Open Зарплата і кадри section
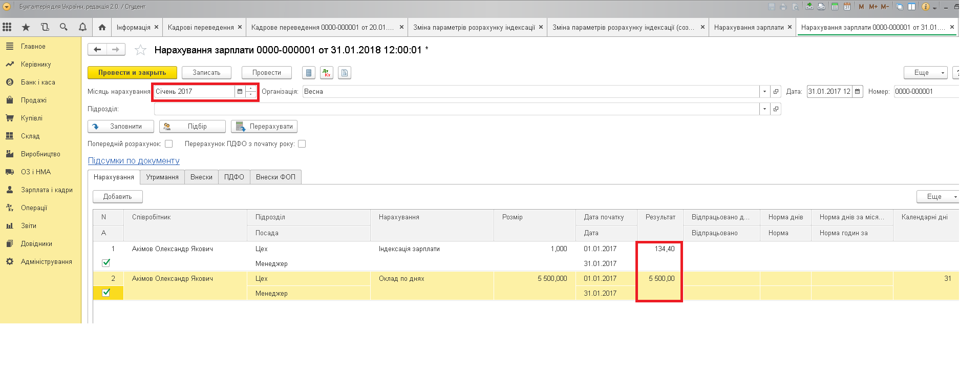The image size is (980, 369). [40, 190]
